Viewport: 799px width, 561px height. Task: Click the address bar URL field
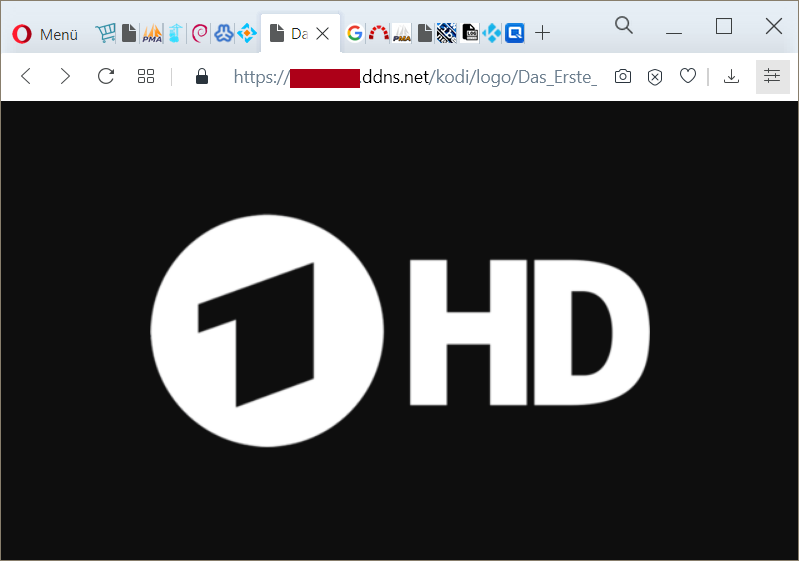415,77
